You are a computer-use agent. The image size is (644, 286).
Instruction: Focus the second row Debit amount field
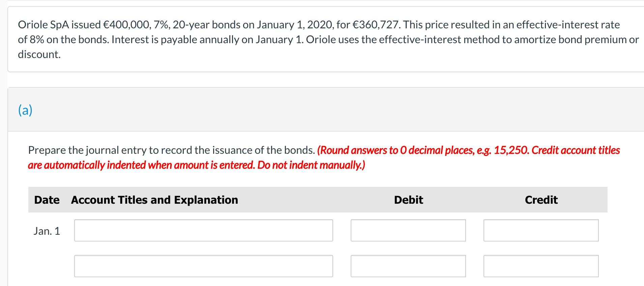(x=408, y=266)
